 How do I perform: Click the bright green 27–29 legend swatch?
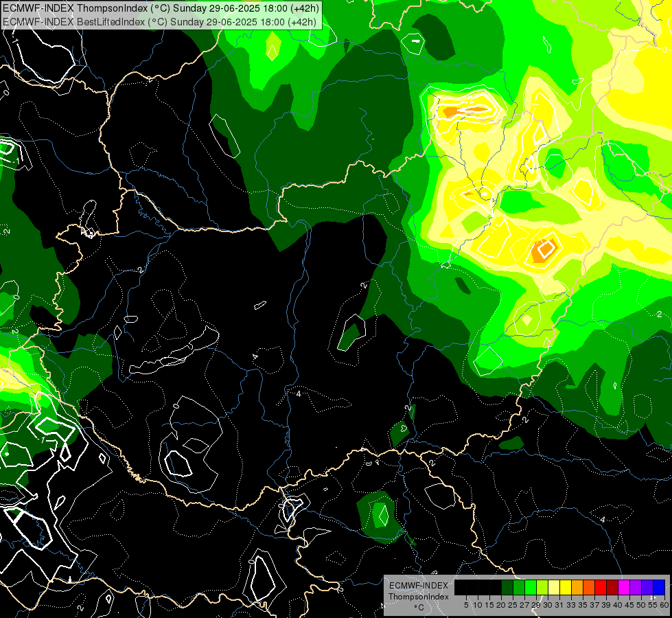coord(531,587)
